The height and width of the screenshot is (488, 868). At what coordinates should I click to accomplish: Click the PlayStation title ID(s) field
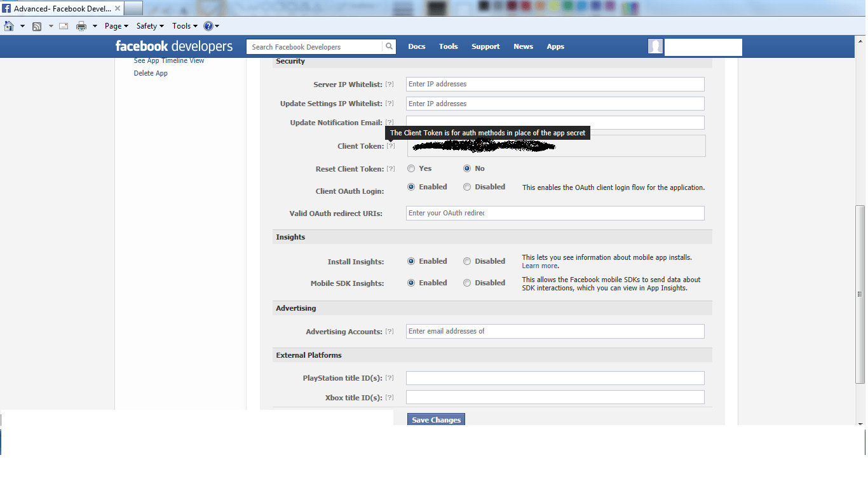[555, 378]
